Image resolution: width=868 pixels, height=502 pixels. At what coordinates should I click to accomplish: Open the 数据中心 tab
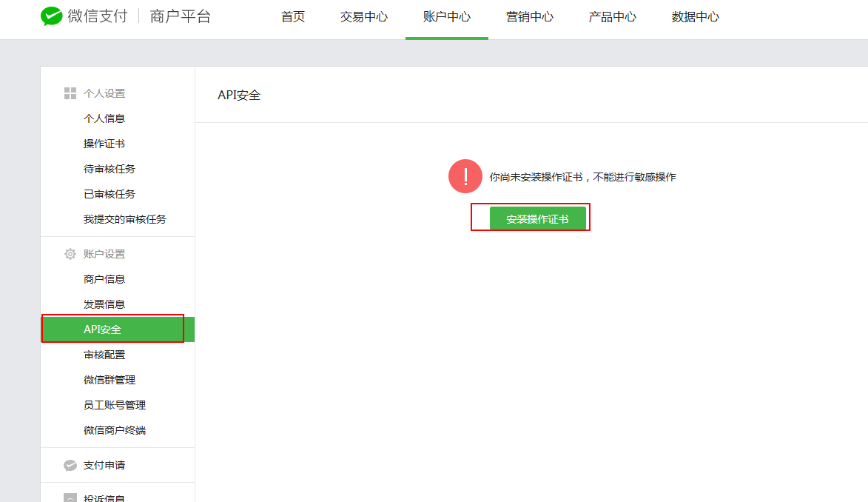(x=695, y=17)
